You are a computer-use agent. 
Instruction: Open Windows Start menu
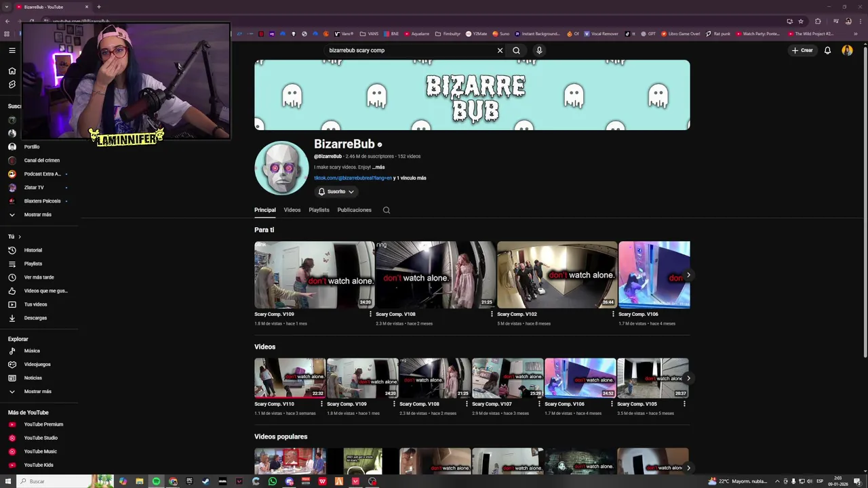tap(8, 481)
